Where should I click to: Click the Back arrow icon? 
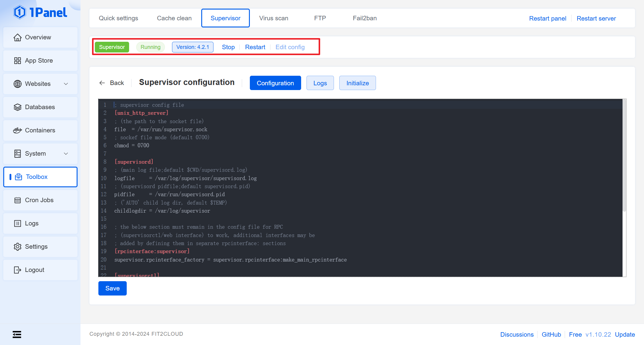[102, 83]
